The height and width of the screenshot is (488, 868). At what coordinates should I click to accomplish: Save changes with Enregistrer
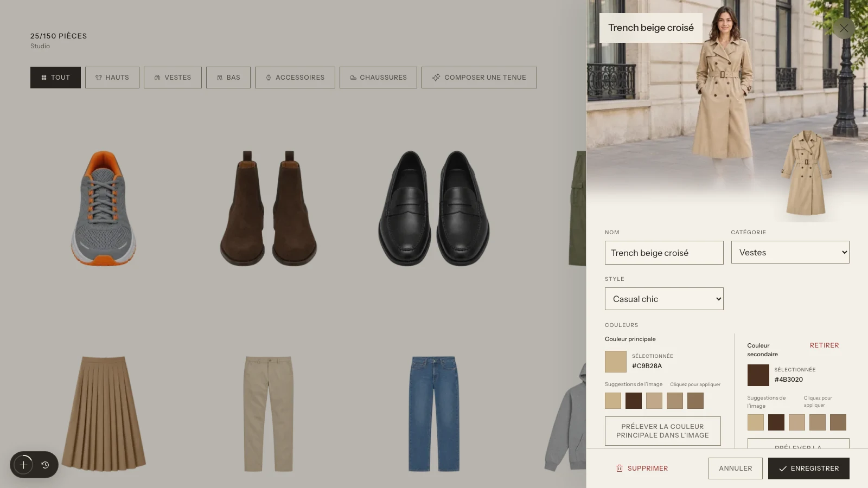[809, 468]
